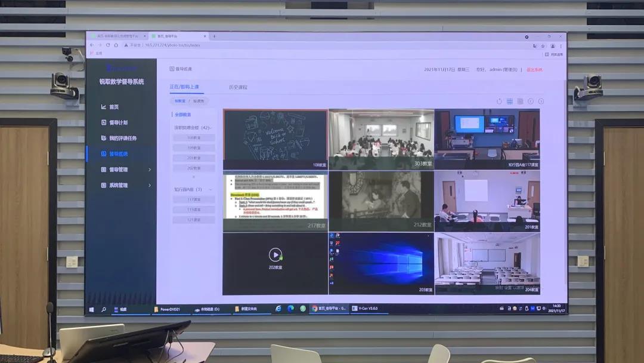
Task: Select the 正在/即将上课 tab
Action: tap(186, 87)
